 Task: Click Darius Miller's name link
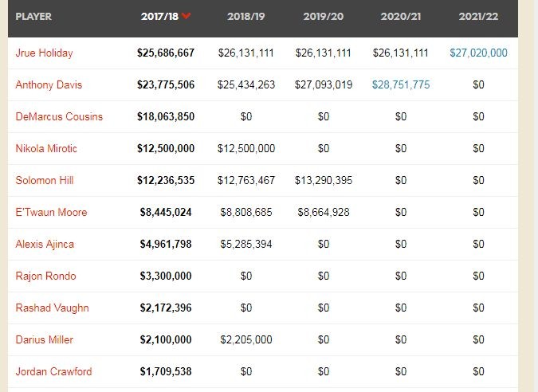point(45,339)
